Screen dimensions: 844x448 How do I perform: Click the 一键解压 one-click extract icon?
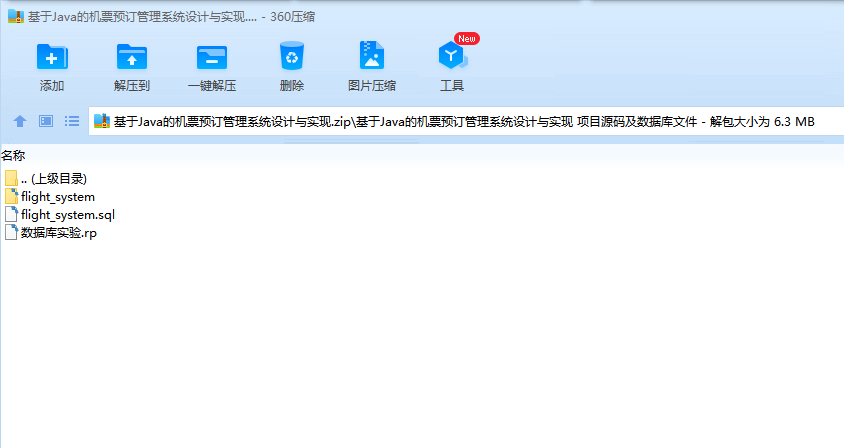pos(212,57)
